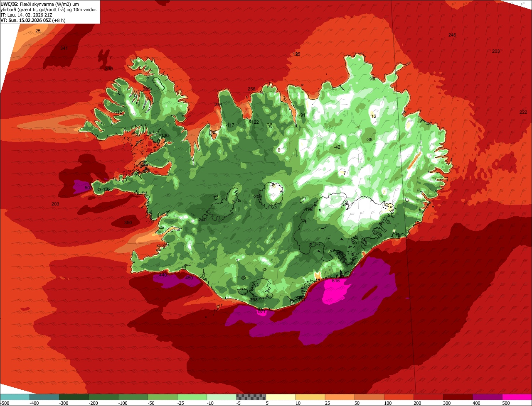Click the light green swatch between -25 and -10
This screenshot has width=532, height=406.
192,397
